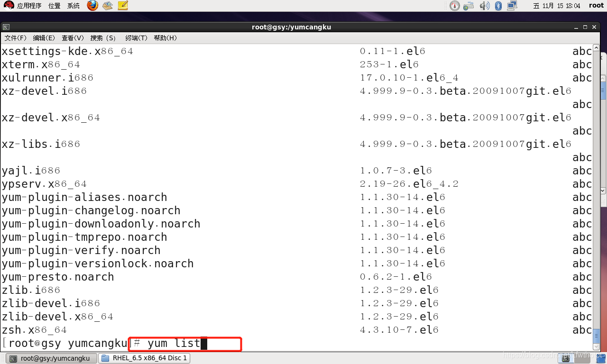Open the 终端(T) menu

[x=136, y=38]
